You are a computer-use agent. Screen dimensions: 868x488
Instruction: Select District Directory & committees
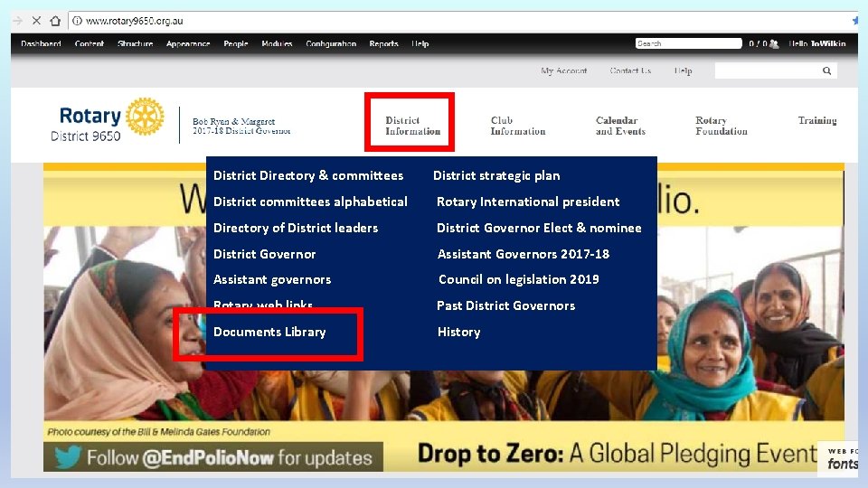point(308,175)
